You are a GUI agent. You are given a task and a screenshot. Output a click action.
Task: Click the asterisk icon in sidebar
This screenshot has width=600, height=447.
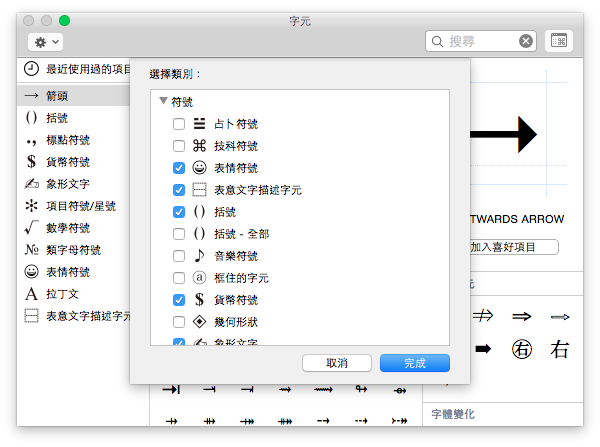[x=31, y=206]
